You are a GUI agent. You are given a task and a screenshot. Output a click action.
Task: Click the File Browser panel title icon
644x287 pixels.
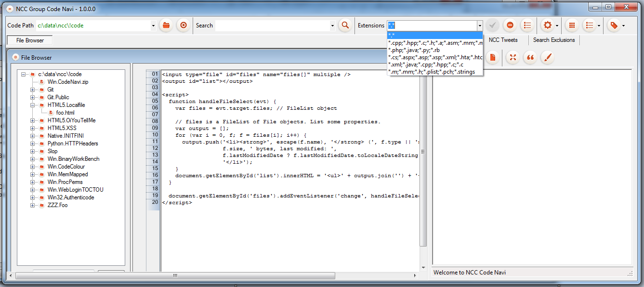[x=15, y=57]
